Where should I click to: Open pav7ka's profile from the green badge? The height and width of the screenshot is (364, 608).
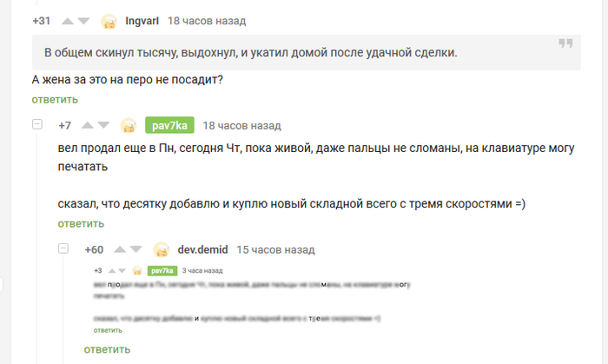point(169,125)
